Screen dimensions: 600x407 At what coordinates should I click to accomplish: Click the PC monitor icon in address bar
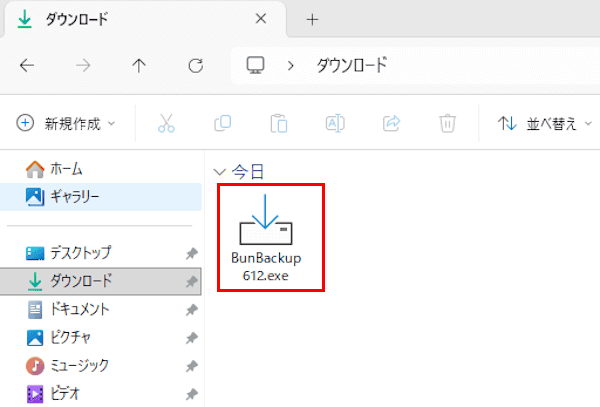(x=255, y=65)
